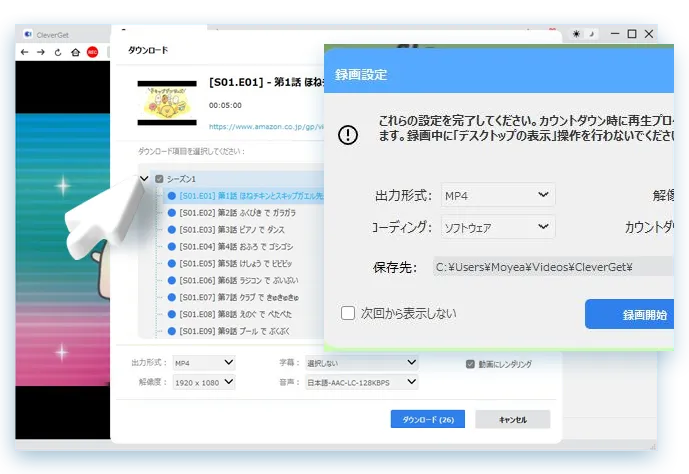Screen dimensions: 689x474
Task: Open the 解像度 1920 x 1080 dropdown
Action: (x=204, y=382)
